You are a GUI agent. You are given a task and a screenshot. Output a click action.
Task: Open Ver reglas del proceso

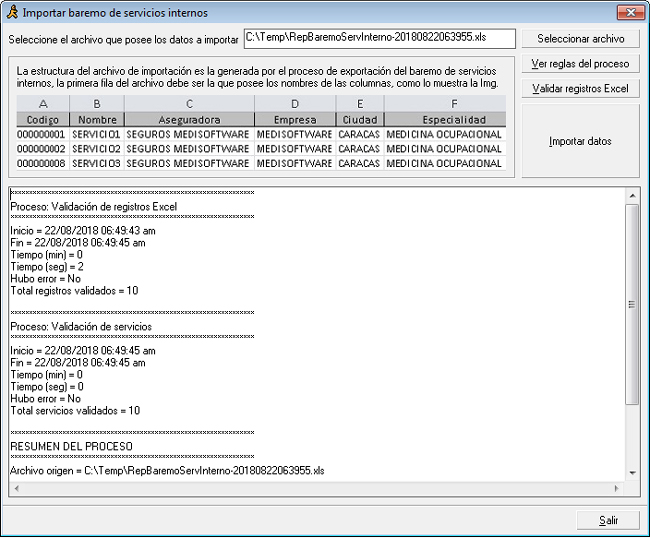tap(580, 64)
